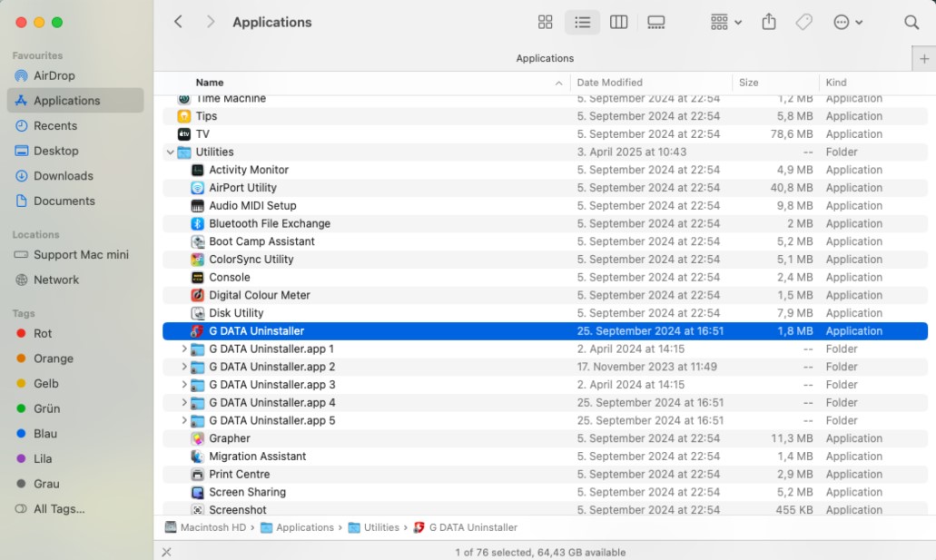Collapse the Utilities folder
The image size is (936, 560).
171,152
